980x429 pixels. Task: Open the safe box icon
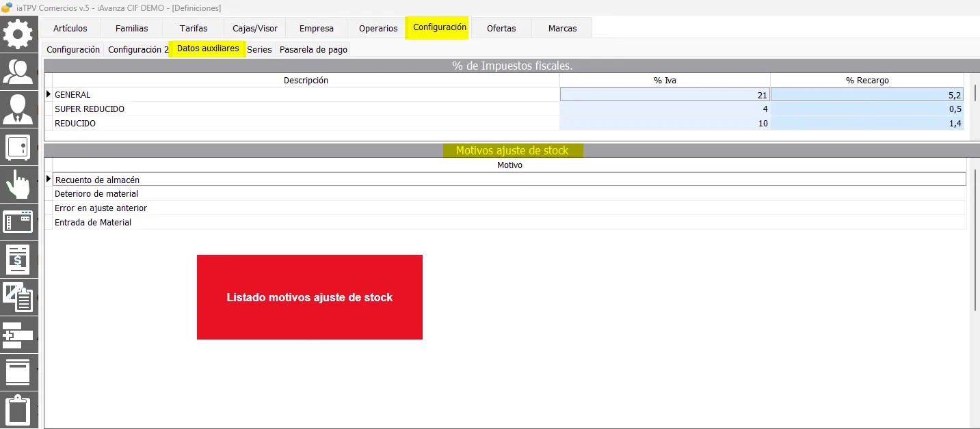(18, 146)
